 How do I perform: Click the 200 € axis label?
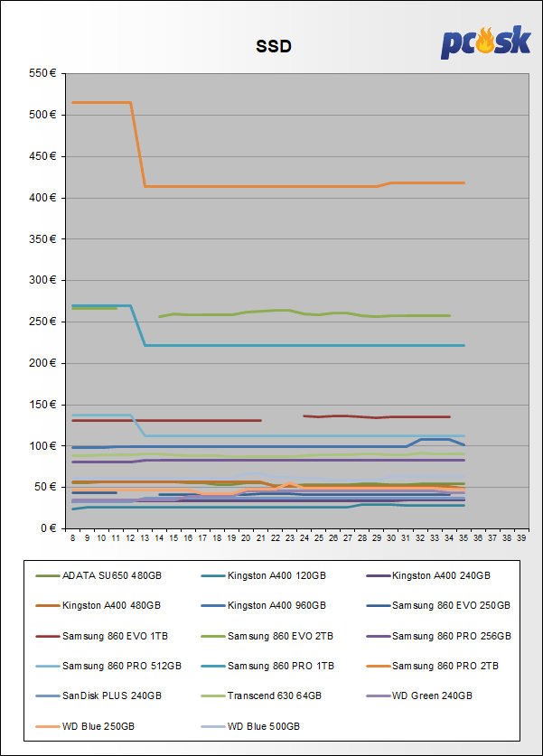[x=42, y=363]
